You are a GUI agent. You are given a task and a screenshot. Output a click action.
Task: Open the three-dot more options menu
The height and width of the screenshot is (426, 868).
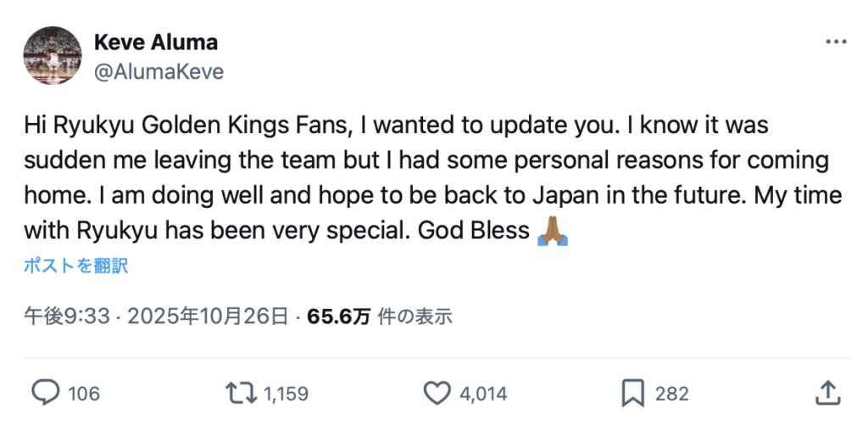click(x=835, y=42)
